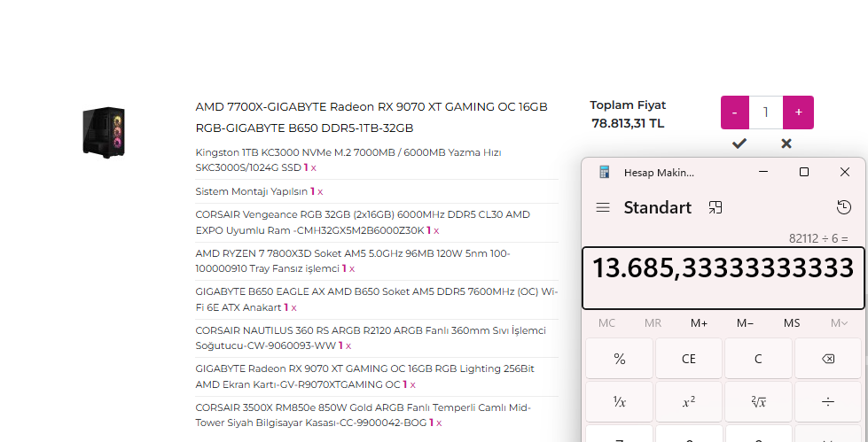Open calculator hamburger navigation menu
This screenshot has height=442, width=868.
(x=603, y=207)
